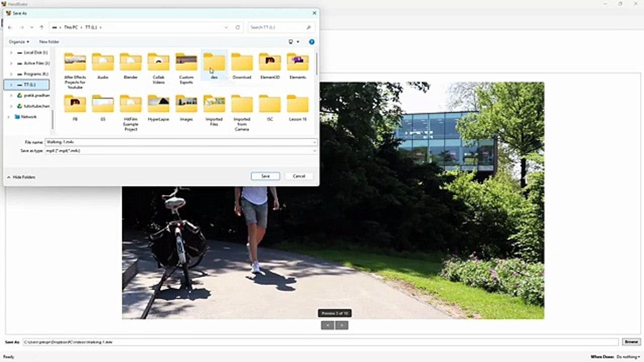Click the Help question mark icon

tap(311, 42)
